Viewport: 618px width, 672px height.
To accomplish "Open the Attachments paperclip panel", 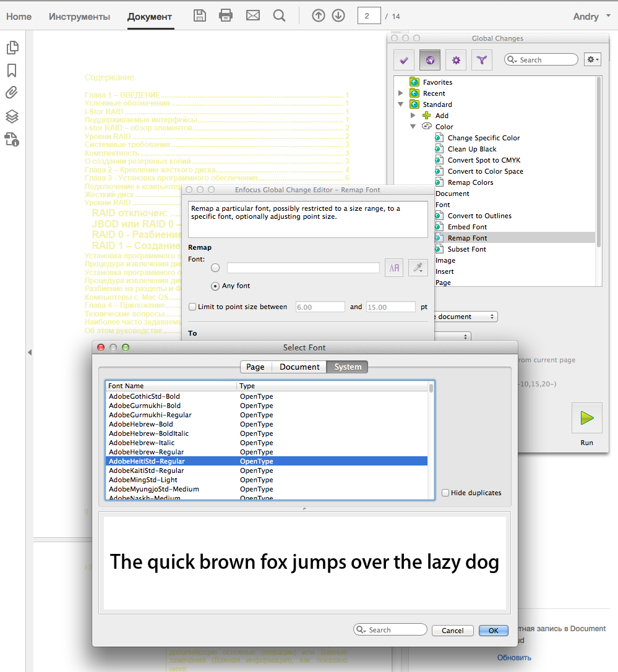I will (12, 93).
